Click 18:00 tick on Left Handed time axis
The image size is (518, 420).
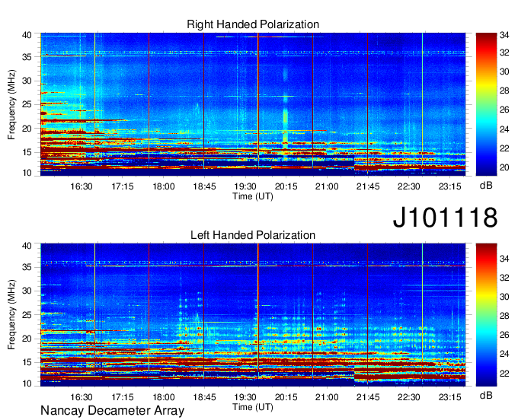coord(163,397)
